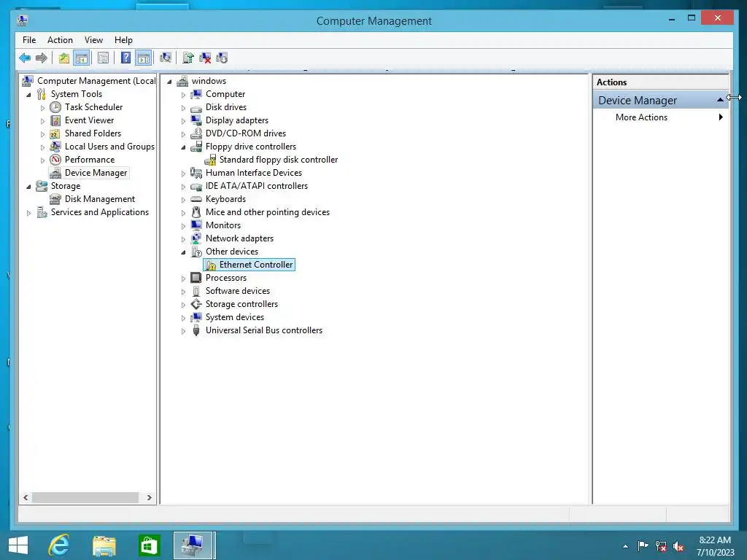Click the blue Help question mark icon
This screenshot has width=747, height=560.
click(125, 58)
